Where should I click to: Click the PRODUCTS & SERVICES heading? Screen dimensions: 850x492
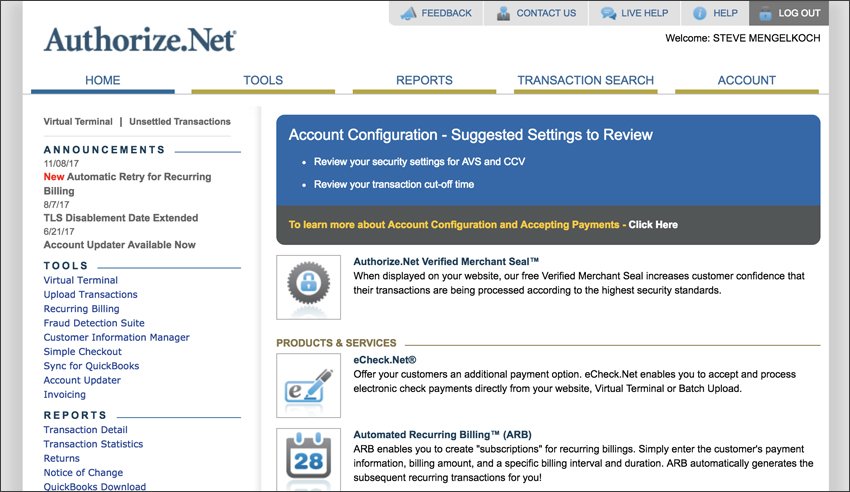[x=336, y=343]
